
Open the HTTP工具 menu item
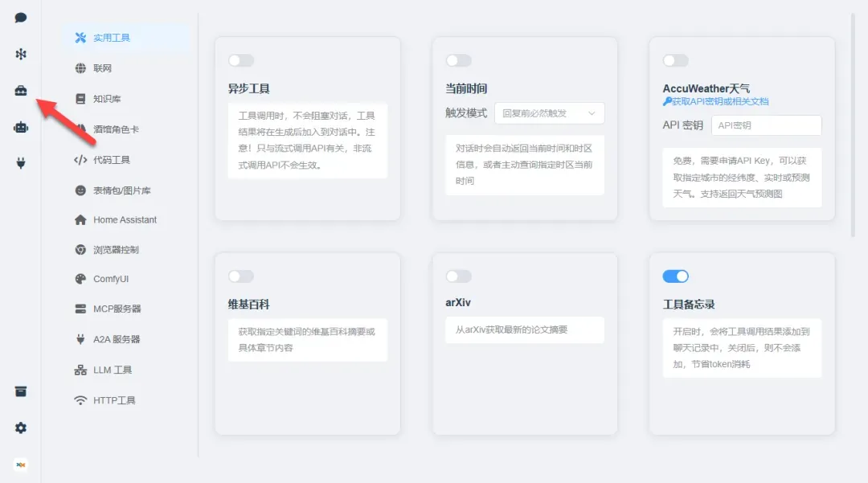126,400
